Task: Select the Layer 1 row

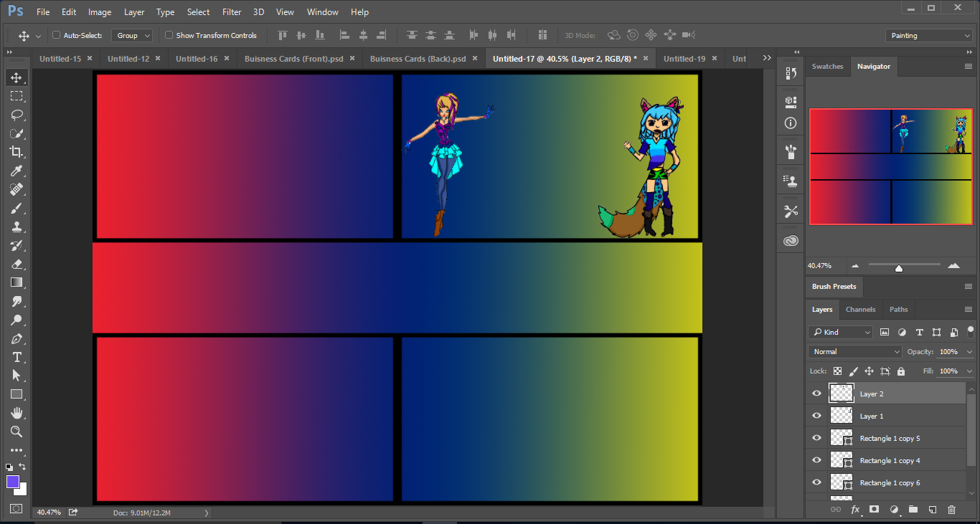Action: [x=887, y=416]
